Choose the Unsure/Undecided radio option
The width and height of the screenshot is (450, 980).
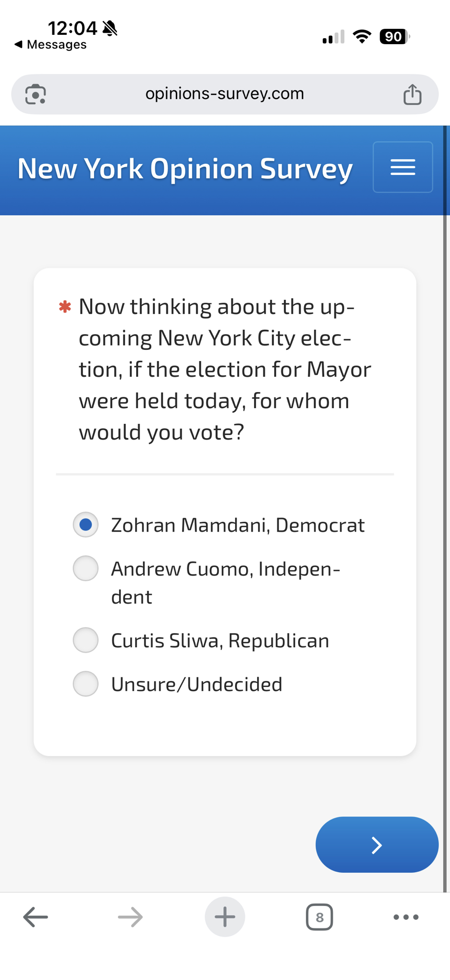pos(86,684)
